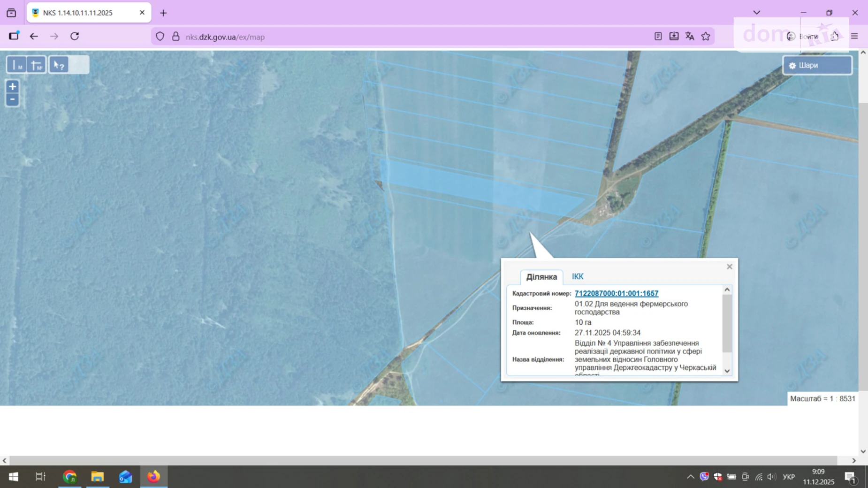The width and height of the screenshot is (868, 488).
Task: Select the distance measurement tool
Action: point(17,65)
